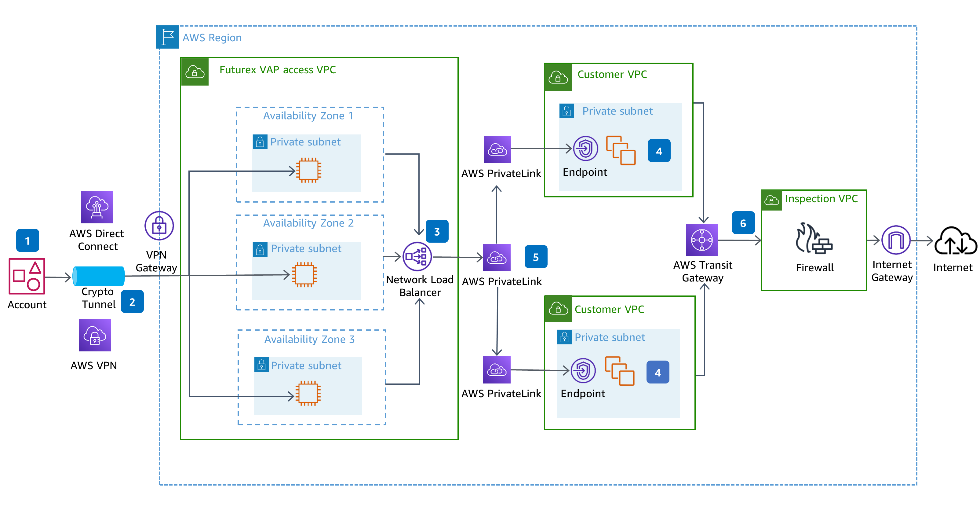Click the Inspection VPC cloud icon
Image resolution: width=980 pixels, height=510 pixels.
coord(771,200)
